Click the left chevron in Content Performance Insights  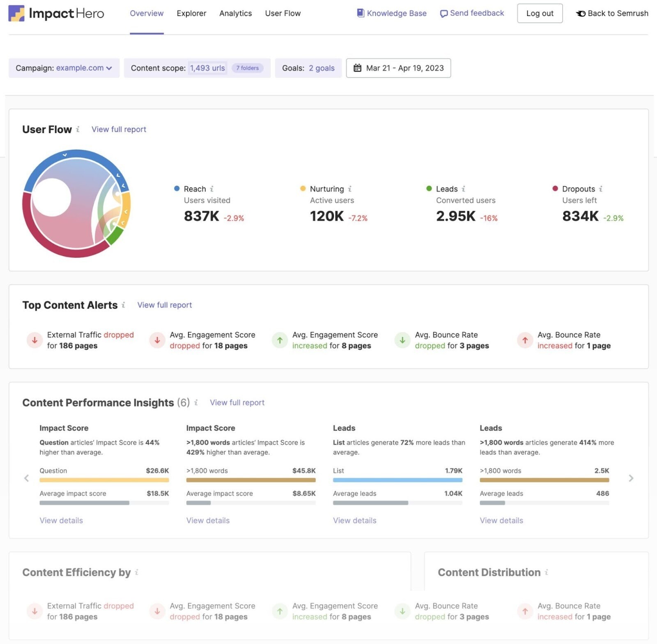[x=27, y=478]
